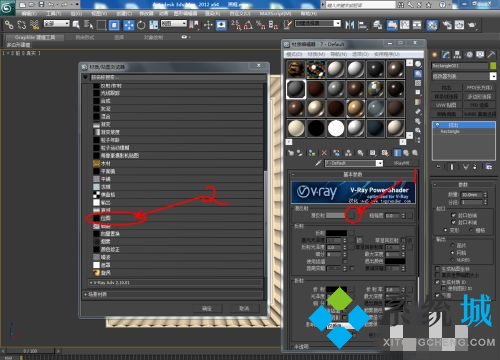Activate the Select and Move tool
This screenshot has height=360, width=500.
(129, 25)
